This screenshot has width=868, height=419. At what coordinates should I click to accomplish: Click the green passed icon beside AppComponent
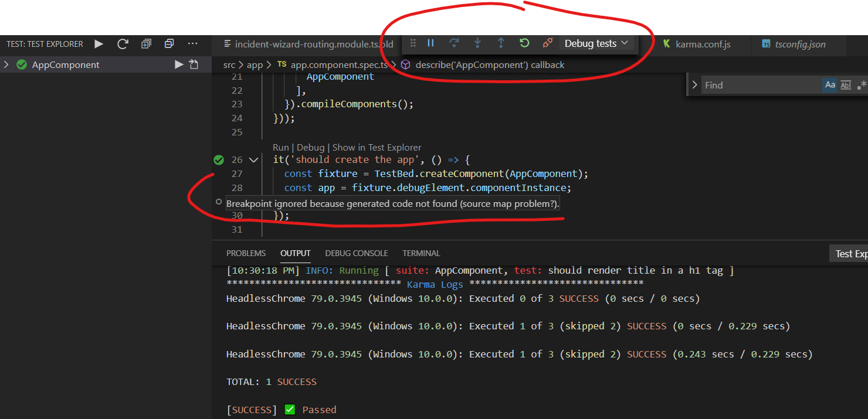pos(22,64)
